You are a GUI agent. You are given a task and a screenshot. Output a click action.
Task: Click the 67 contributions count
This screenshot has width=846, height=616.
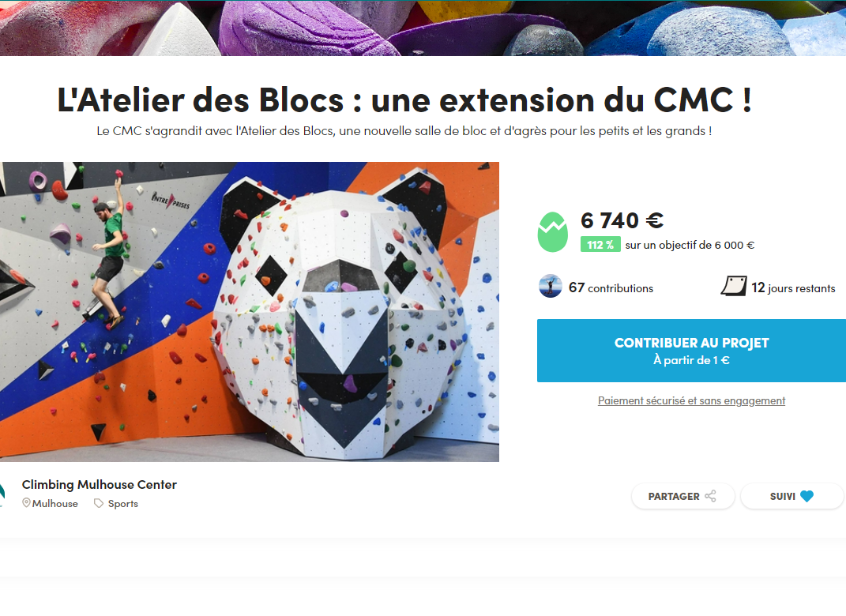tap(611, 288)
